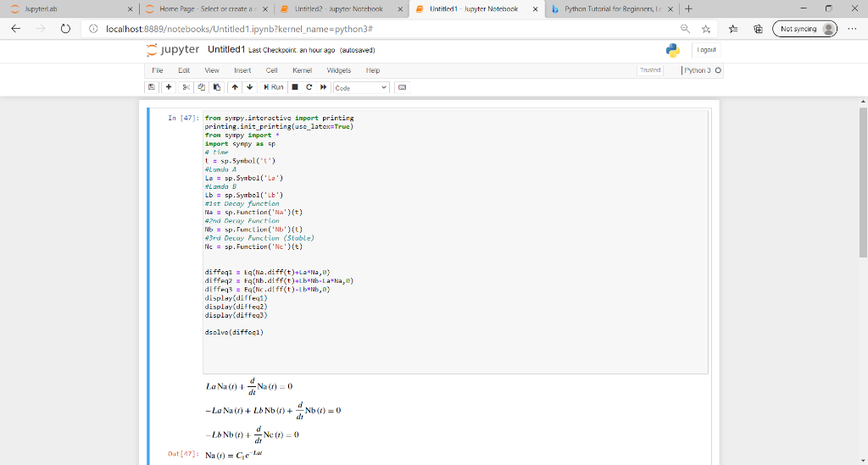
Task: Open the command palette keyboard icon
Action: click(x=403, y=87)
